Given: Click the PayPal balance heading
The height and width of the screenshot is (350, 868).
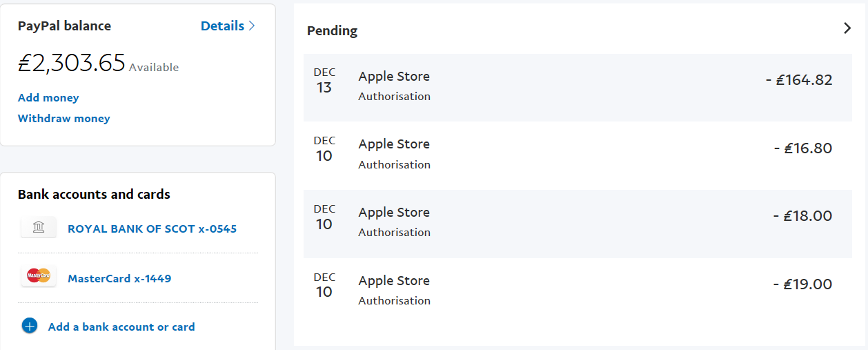Looking at the screenshot, I should click(x=64, y=26).
